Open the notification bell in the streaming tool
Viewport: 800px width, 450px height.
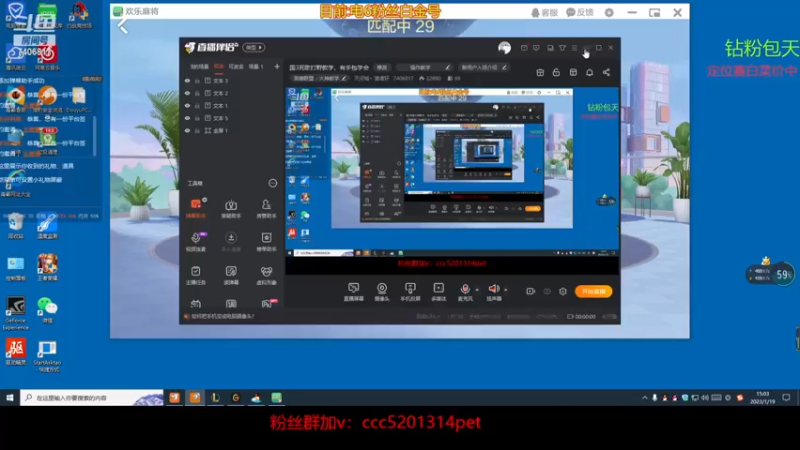point(589,72)
